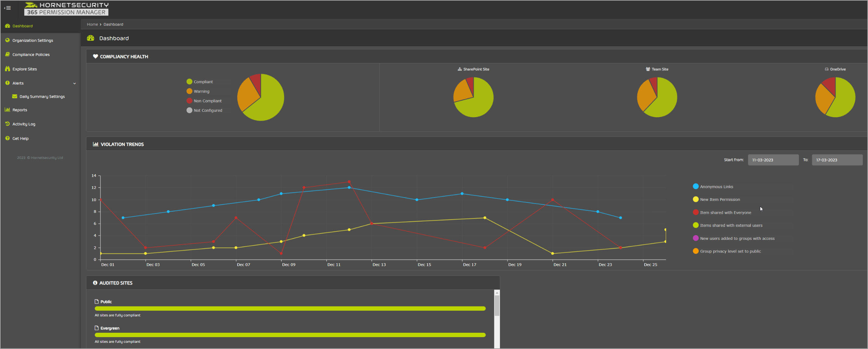Open the Dashboard sidebar menu item
Viewport: 868px width, 349px height.
coord(23,26)
